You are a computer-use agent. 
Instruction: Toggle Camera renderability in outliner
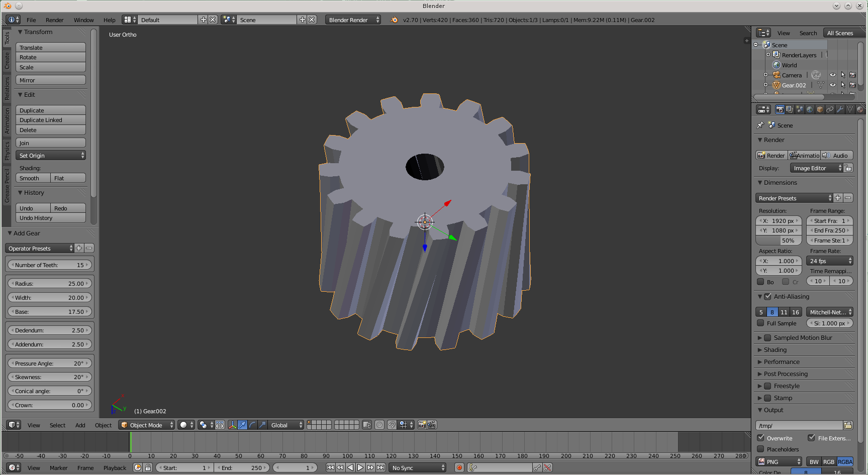point(853,75)
